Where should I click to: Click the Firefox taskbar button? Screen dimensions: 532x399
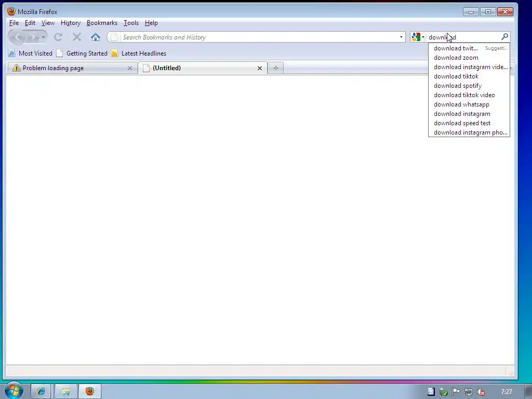tap(90, 392)
